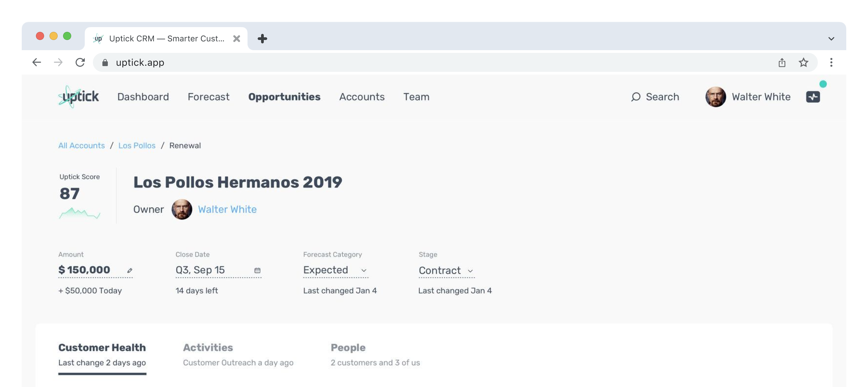This screenshot has height=387, width=868.
Task: Open the tab list chevron in the tab bar
Action: (x=831, y=39)
